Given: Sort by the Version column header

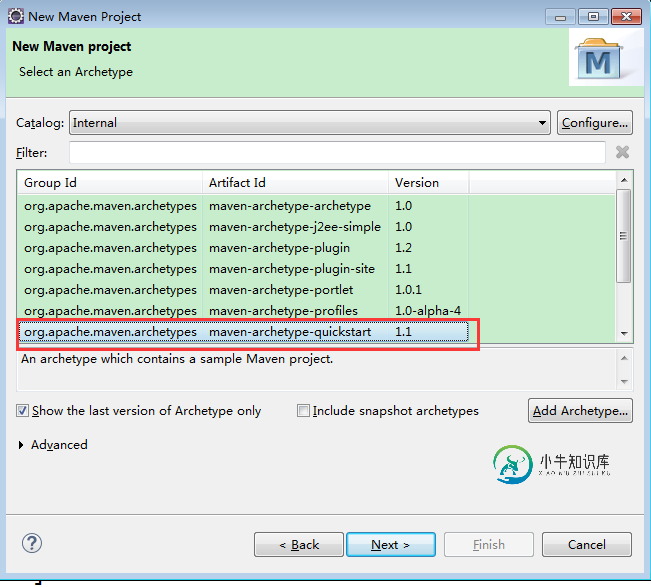Looking at the screenshot, I should click(428, 183).
